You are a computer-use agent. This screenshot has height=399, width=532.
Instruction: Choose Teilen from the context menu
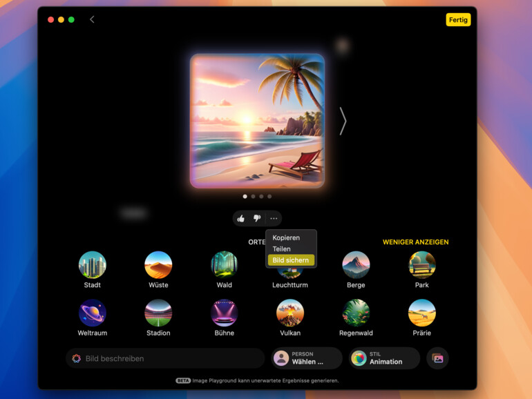291,249
